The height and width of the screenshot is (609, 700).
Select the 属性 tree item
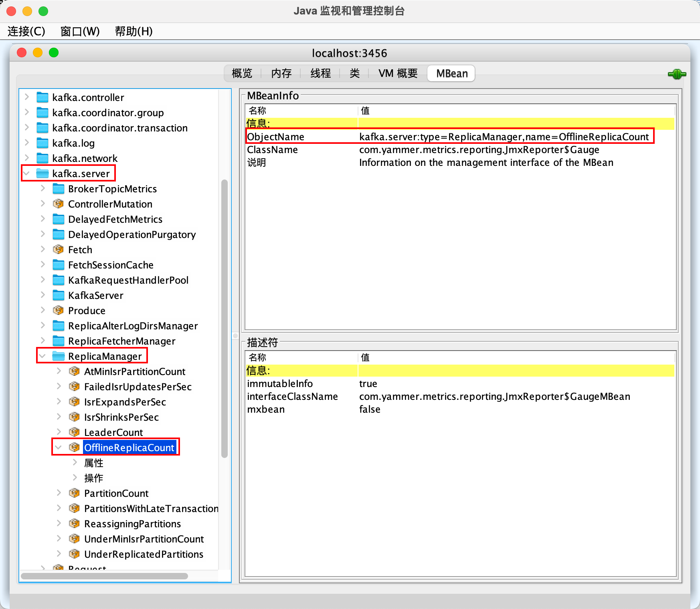click(94, 463)
